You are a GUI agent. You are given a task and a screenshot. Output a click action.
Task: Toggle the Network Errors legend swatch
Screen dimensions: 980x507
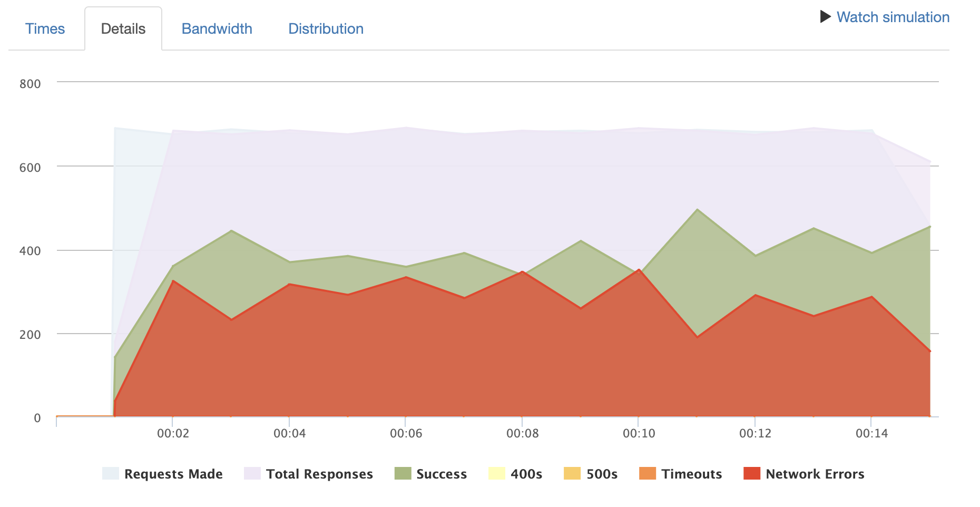coord(752,473)
